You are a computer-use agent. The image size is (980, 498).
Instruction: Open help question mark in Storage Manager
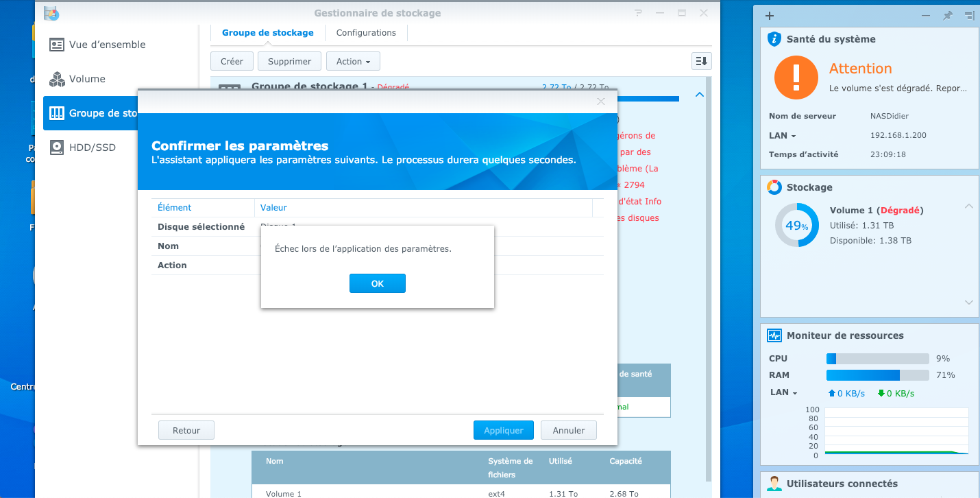639,13
